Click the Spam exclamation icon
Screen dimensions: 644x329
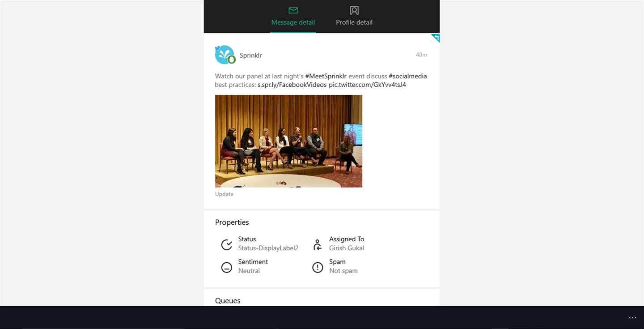coord(318,268)
